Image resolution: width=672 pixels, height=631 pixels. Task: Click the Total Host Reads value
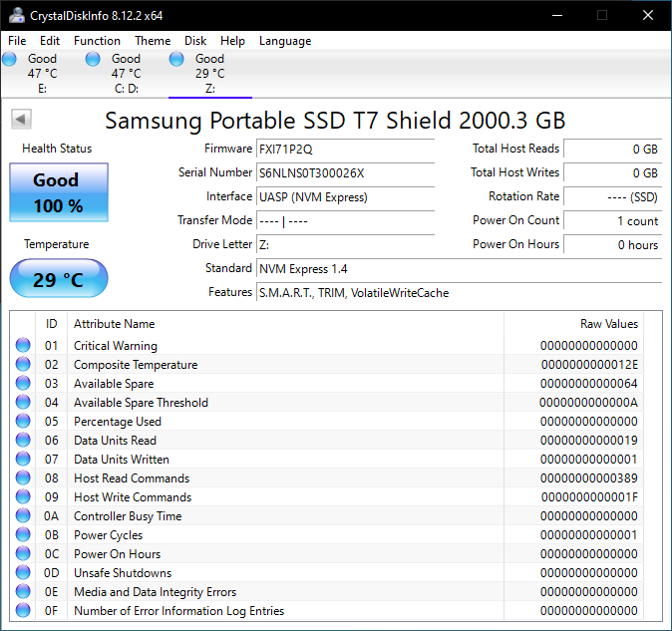pos(613,150)
